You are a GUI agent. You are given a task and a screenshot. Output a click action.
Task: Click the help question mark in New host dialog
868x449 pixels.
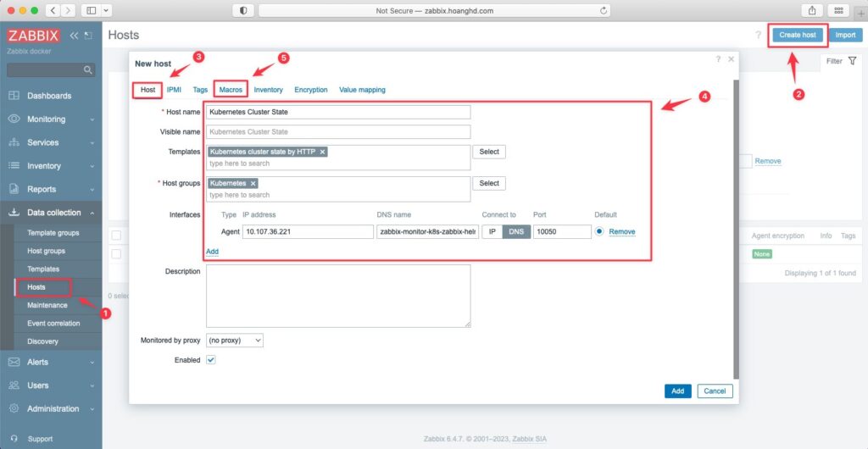(718, 59)
